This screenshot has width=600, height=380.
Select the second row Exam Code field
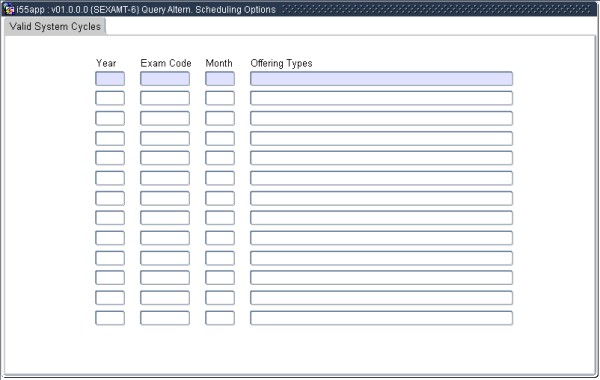point(165,98)
